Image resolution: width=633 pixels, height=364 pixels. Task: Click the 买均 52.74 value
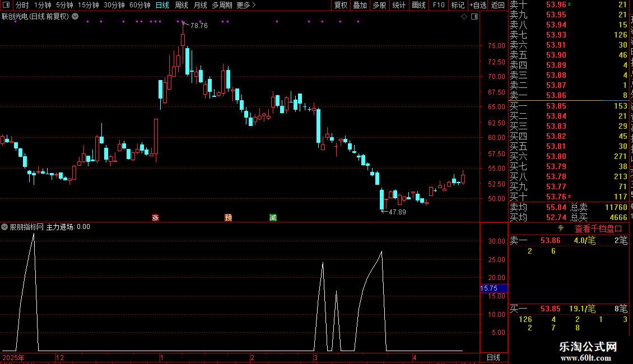(x=556, y=217)
